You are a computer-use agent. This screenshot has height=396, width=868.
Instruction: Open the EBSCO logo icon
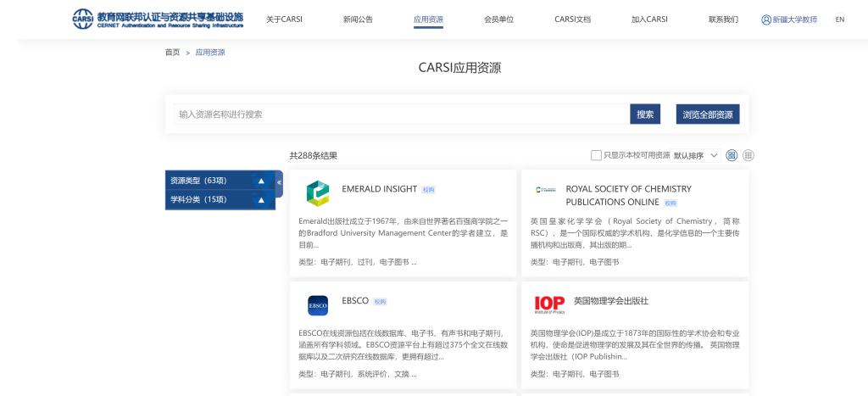(x=318, y=305)
